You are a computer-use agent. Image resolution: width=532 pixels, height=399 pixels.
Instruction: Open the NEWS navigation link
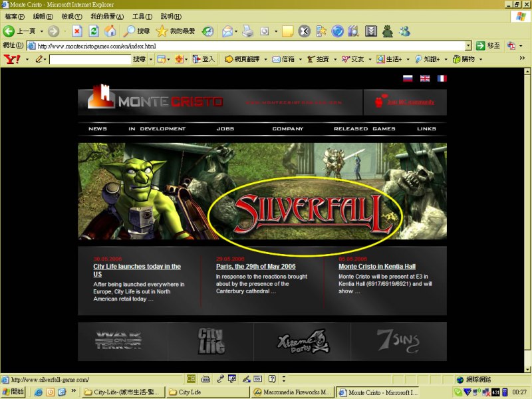click(x=98, y=129)
